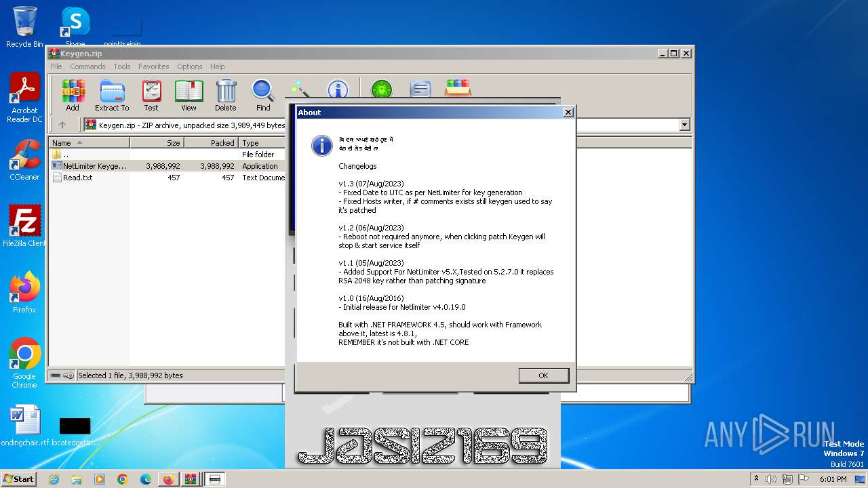Sort file list by Packed column
This screenshot has width=868, height=488.
click(211, 143)
